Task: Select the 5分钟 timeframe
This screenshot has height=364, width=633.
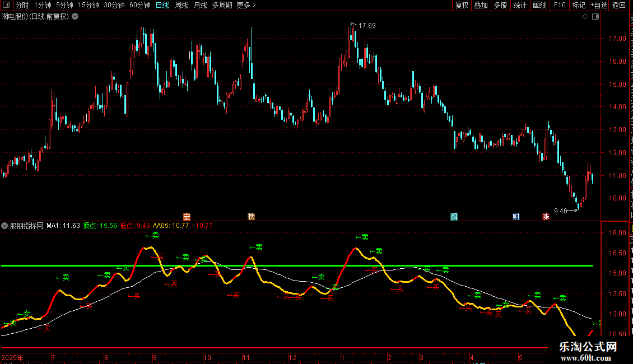Action: click(64, 5)
